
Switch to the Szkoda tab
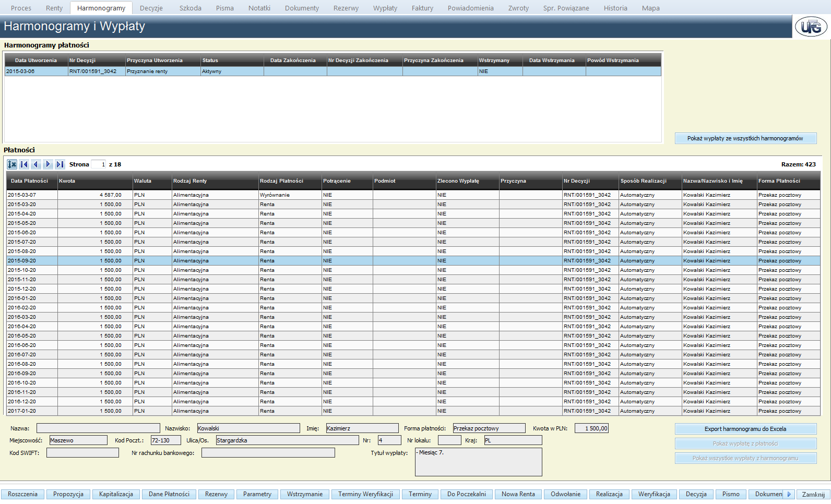191,8
